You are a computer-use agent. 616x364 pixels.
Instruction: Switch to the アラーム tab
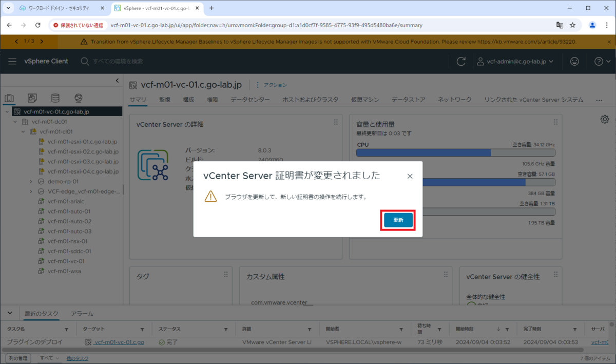click(x=82, y=314)
